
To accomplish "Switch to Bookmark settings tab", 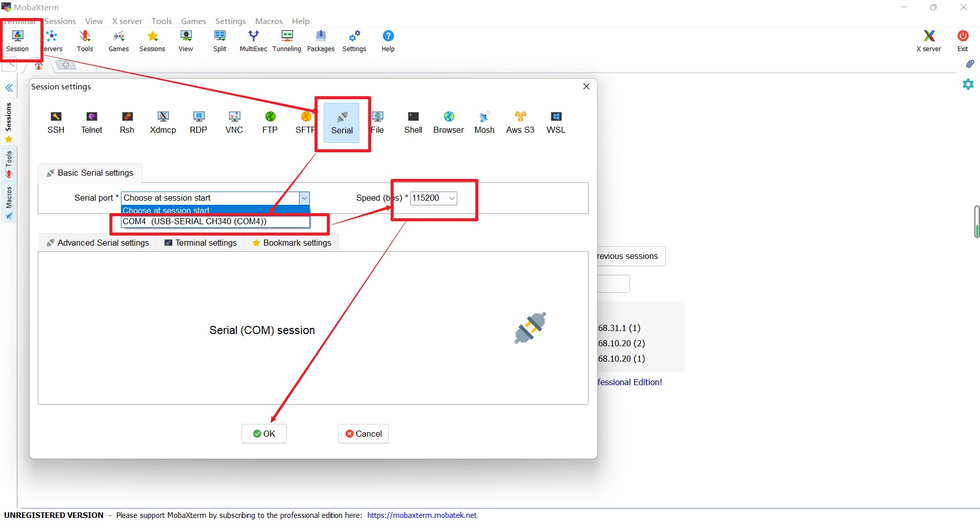I will 291,243.
